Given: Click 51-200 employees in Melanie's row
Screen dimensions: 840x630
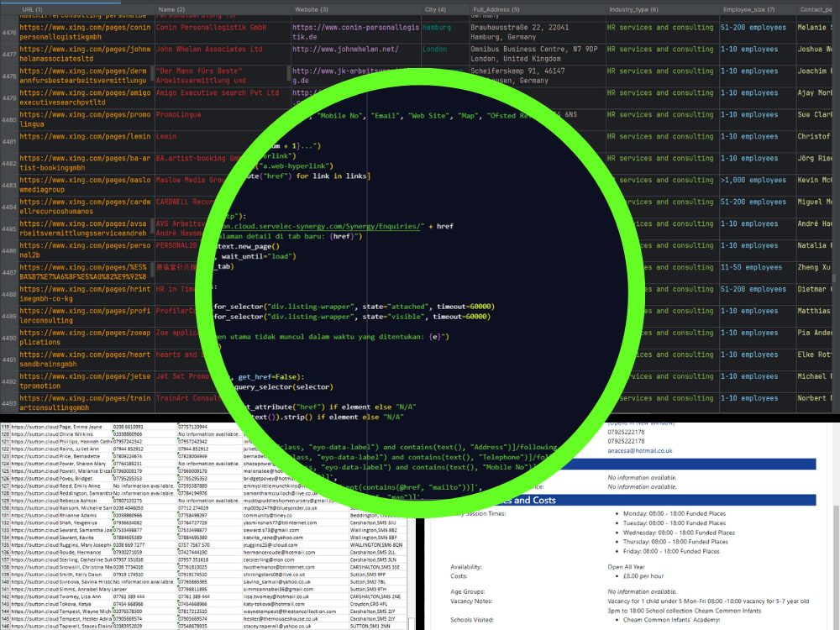Looking at the screenshot, I should click(753, 28).
